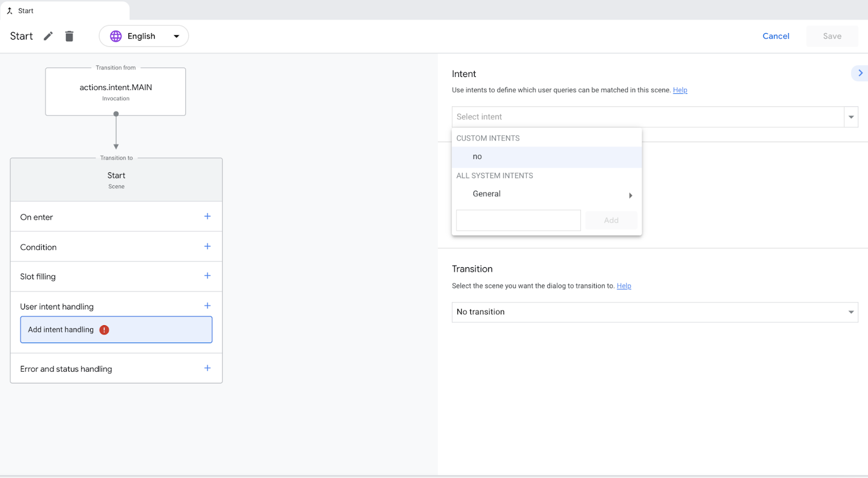Open the Help link in Transition section
Screen dimensions: 868x478
(x=624, y=286)
